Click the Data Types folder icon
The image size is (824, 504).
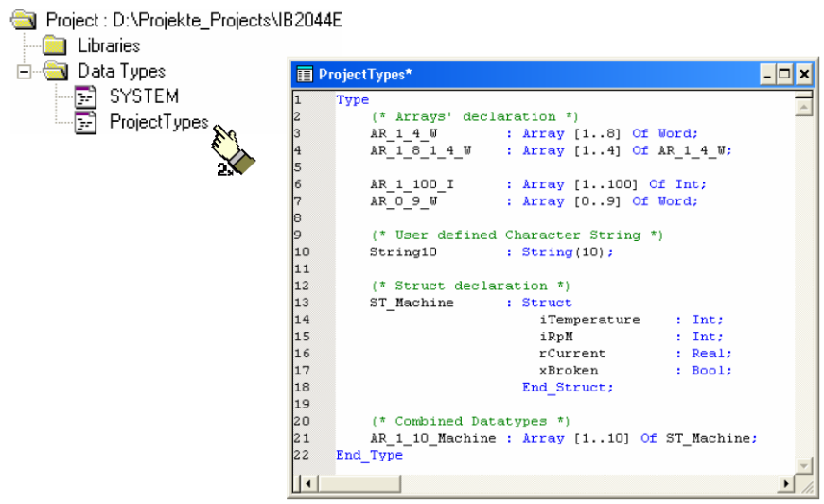(x=56, y=71)
